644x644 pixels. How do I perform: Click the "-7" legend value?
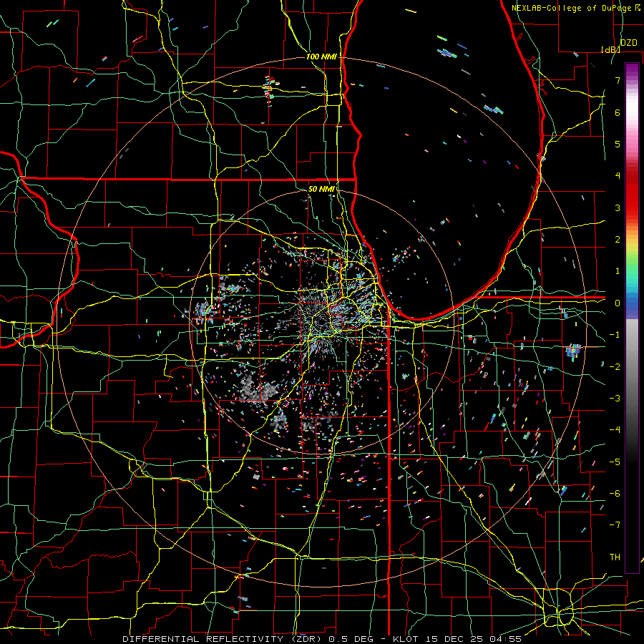(615, 525)
